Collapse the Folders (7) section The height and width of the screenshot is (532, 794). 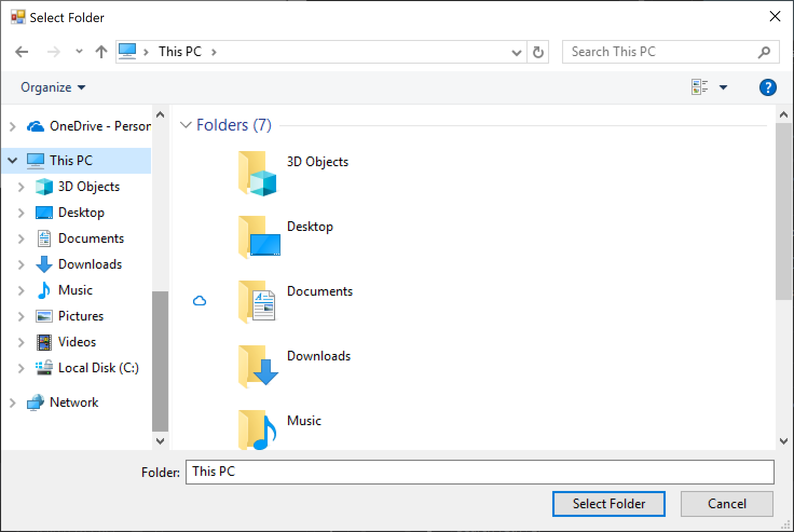pyautogui.click(x=186, y=125)
